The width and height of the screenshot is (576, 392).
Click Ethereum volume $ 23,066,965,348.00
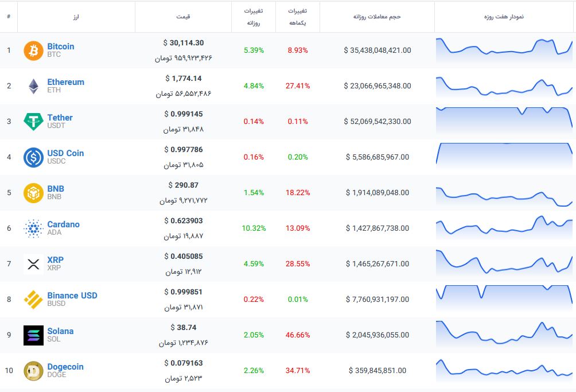[377, 86]
